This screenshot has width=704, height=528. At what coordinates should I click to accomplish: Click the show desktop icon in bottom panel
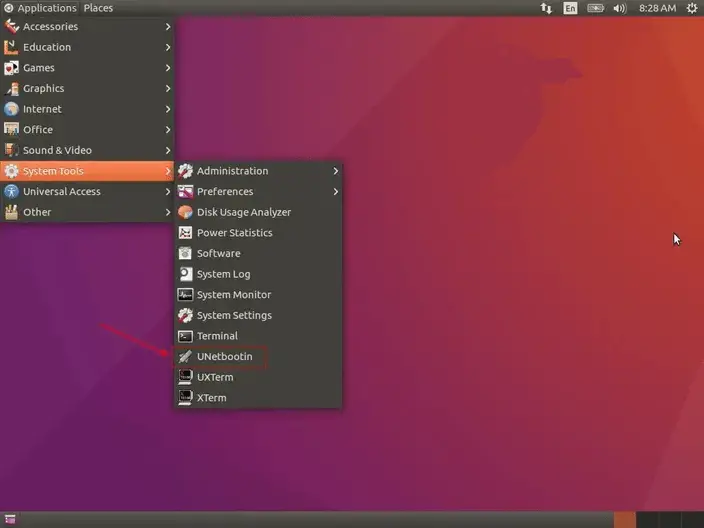(10, 519)
